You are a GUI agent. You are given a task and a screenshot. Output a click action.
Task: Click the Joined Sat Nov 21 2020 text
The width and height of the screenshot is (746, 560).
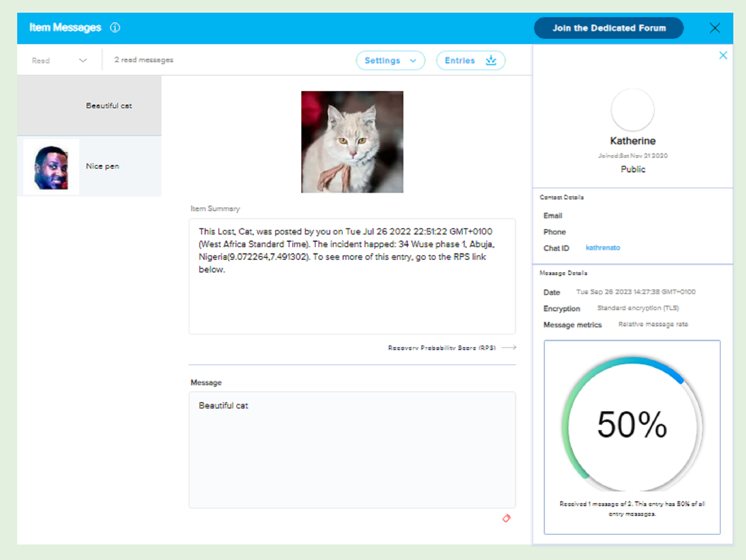click(x=632, y=156)
